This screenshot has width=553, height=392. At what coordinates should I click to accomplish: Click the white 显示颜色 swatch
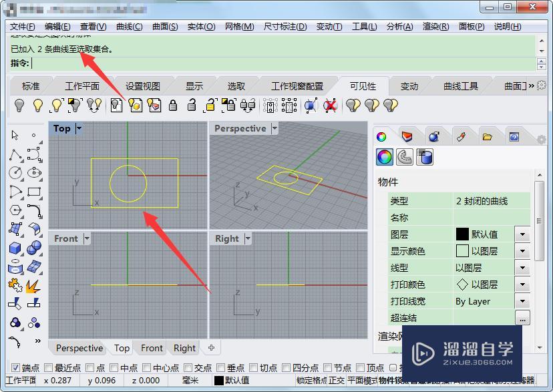(x=462, y=251)
